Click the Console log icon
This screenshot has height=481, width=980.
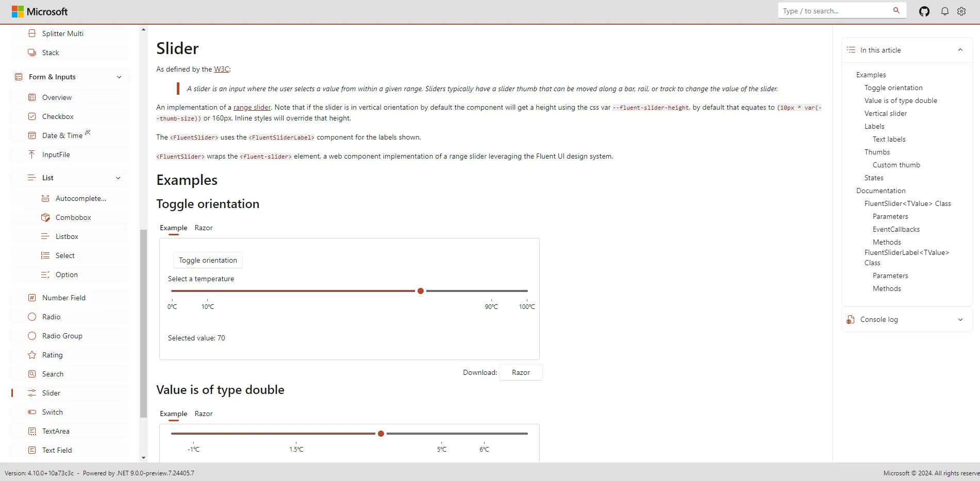(x=851, y=320)
